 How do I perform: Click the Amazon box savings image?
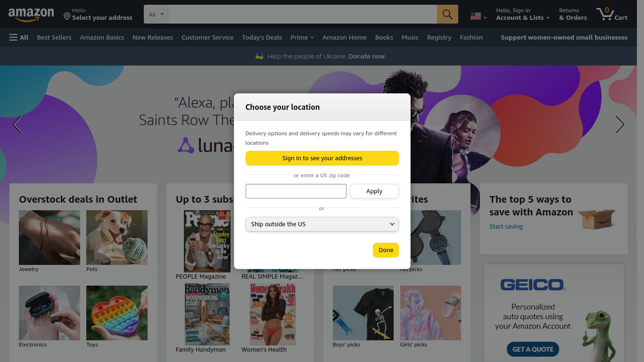(597, 218)
